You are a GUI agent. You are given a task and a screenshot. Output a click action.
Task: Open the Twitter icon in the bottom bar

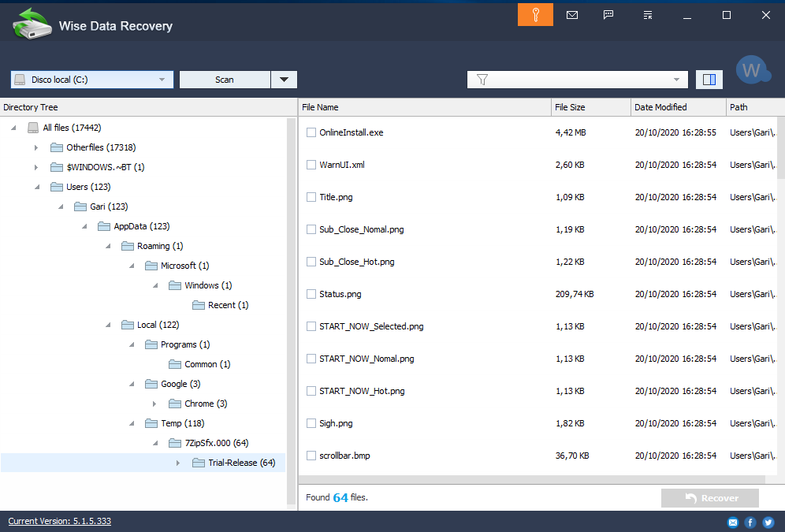click(768, 523)
